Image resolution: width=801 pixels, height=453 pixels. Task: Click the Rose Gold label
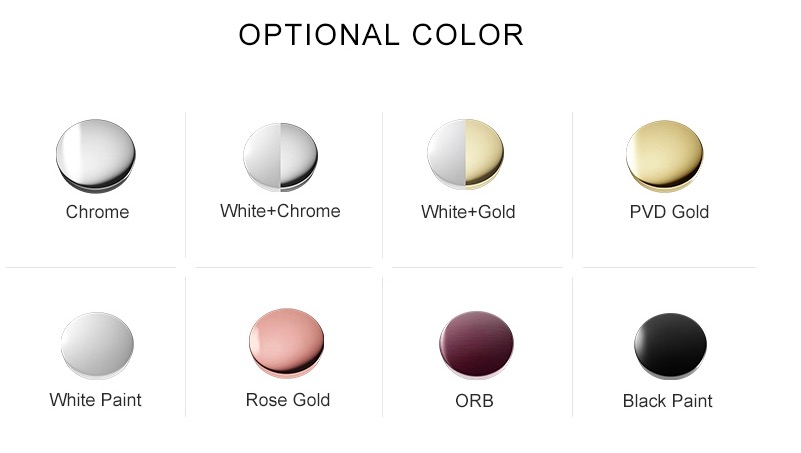point(288,400)
